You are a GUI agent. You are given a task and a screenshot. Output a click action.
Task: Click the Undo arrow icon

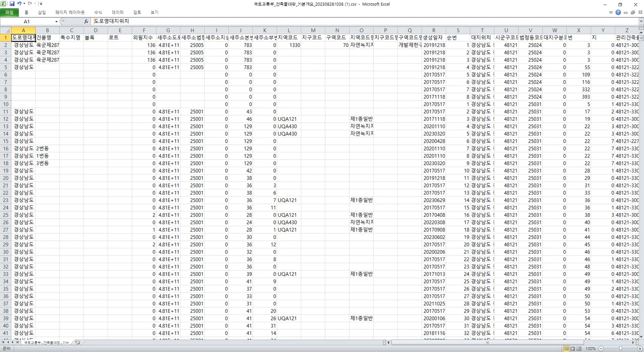pos(19,4)
